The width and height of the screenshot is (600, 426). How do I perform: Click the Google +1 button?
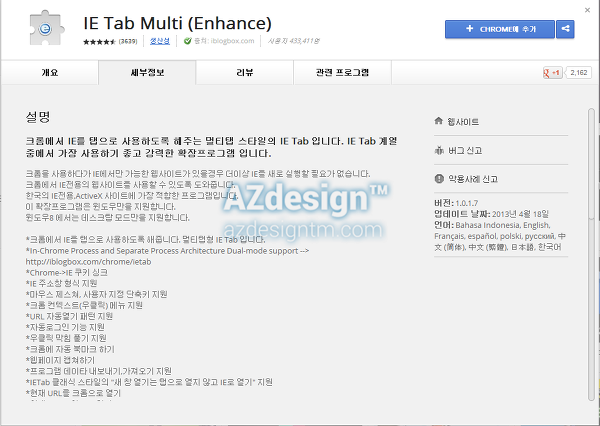pyautogui.click(x=553, y=72)
